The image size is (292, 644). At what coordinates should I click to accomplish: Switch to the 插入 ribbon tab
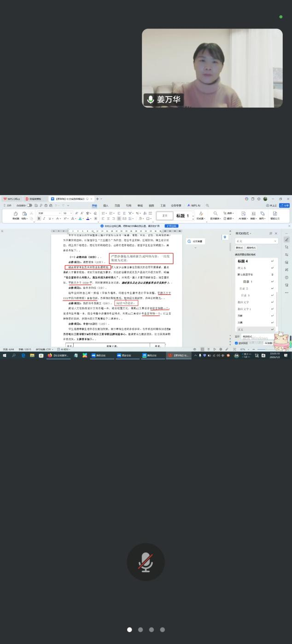[x=105, y=206]
